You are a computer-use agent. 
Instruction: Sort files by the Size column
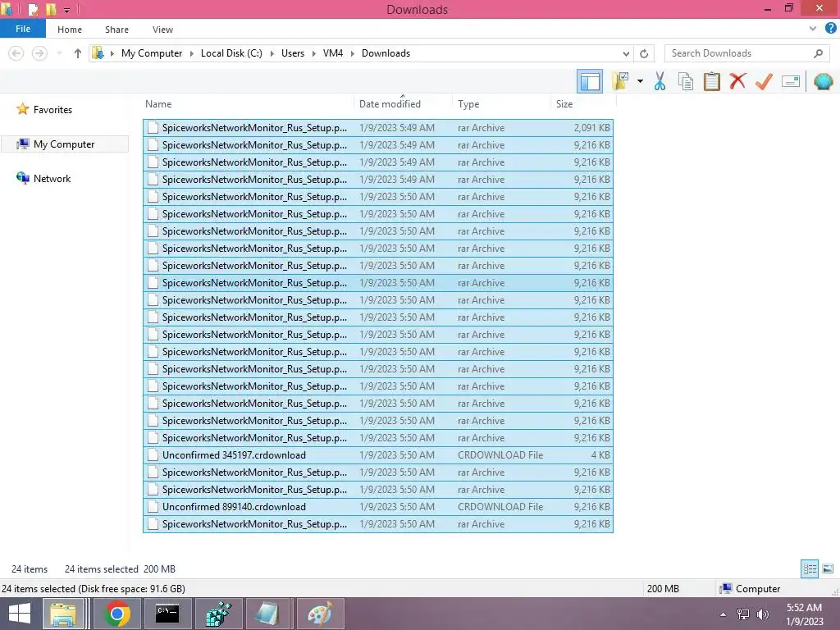click(x=582, y=104)
